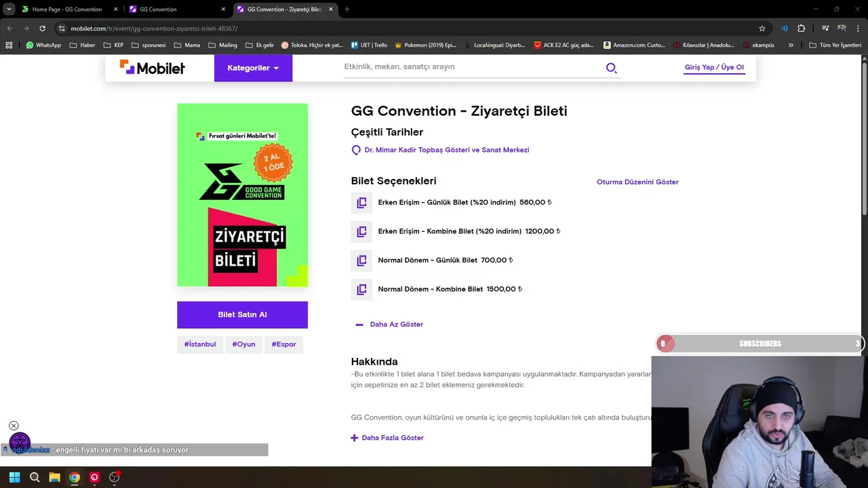Close the Home Page - GG Convention tab
Image resolution: width=868 pixels, height=488 pixels.
pos(115,9)
